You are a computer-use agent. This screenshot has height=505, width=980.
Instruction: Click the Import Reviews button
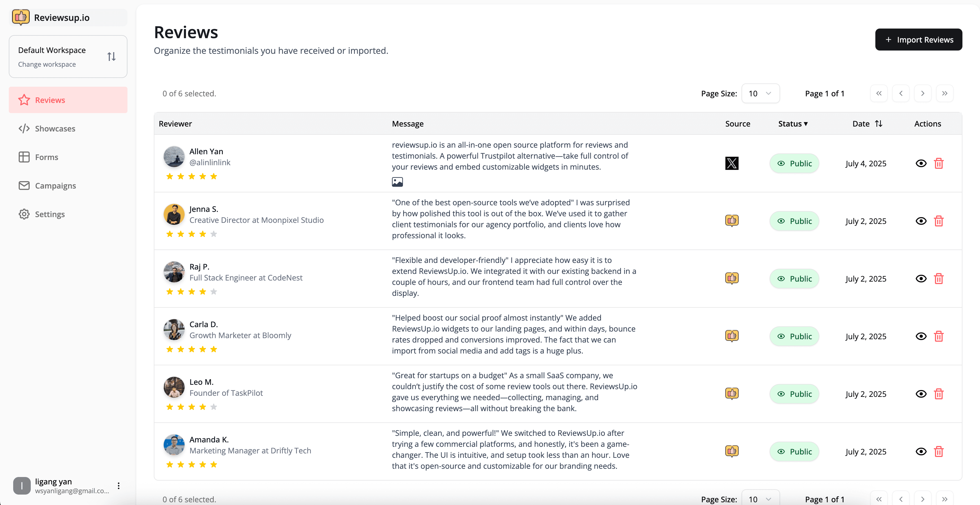tap(918, 40)
